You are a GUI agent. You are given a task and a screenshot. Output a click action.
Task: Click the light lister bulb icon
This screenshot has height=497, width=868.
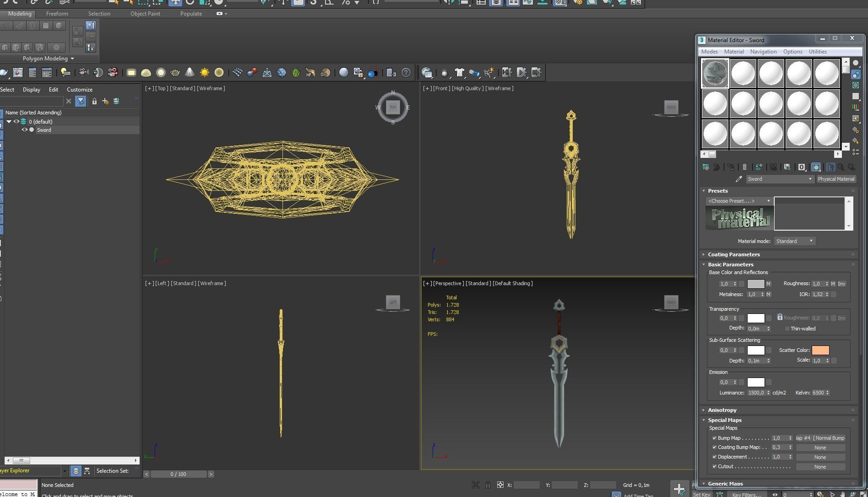pyautogui.click(x=65, y=72)
